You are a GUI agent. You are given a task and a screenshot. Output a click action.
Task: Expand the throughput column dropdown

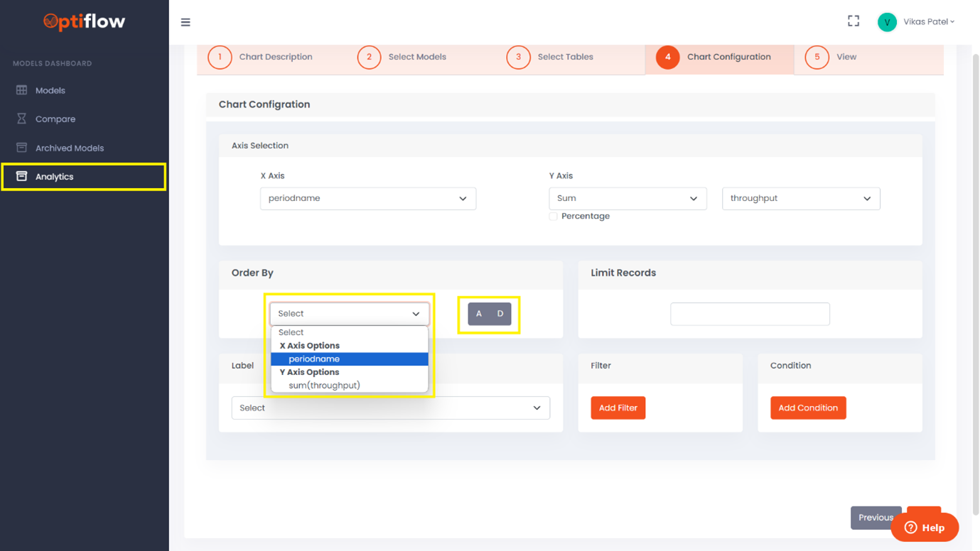800,199
